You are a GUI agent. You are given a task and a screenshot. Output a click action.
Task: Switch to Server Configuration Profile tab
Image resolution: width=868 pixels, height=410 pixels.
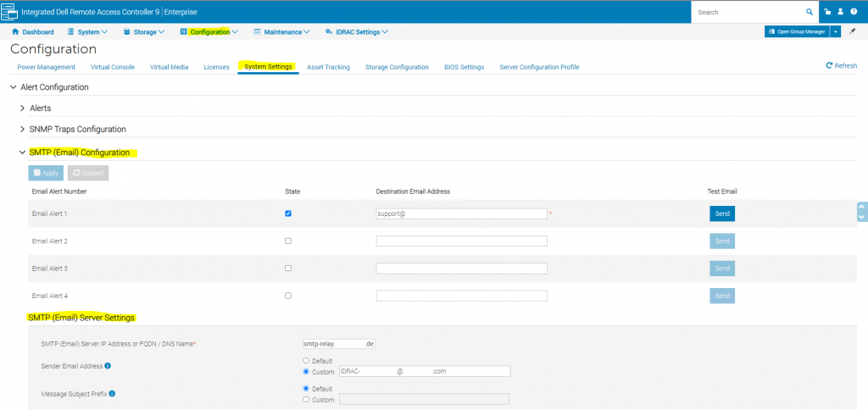(x=539, y=67)
